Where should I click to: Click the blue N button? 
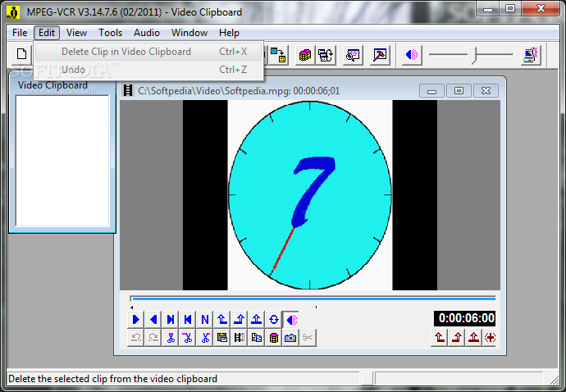pos(205,320)
